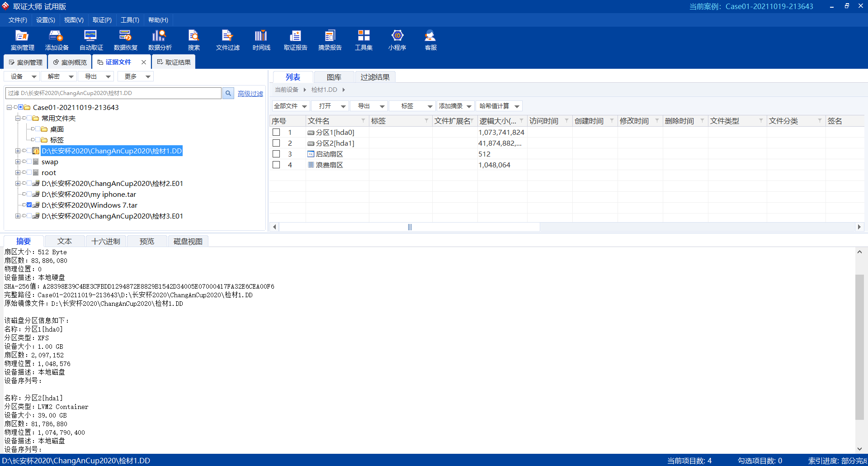Click the 搜索 toolbar icon
The width and height of the screenshot is (868, 466).
193,40
